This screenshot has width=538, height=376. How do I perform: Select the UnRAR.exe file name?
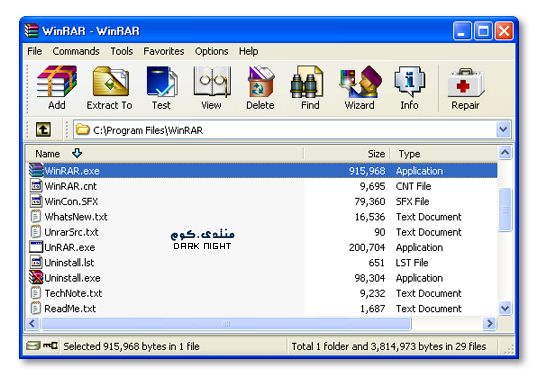point(70,247)
